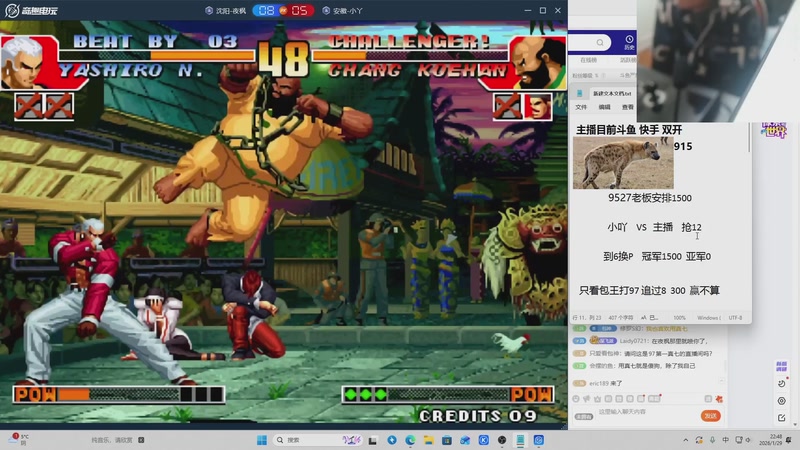Image resolution: width=800 pixels, height=450 pixels.
Task: Send the chat message with 发送
Action: (710, 416)
